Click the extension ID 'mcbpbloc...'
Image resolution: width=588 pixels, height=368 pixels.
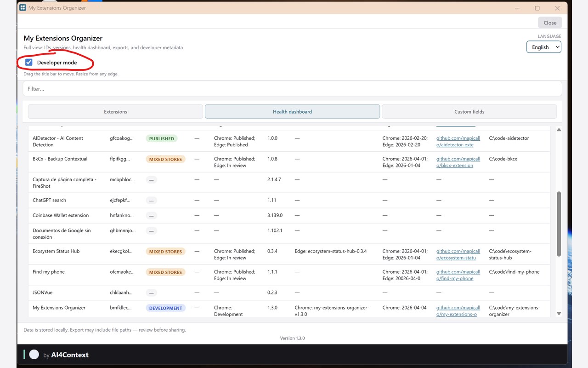tap(122, 179)
